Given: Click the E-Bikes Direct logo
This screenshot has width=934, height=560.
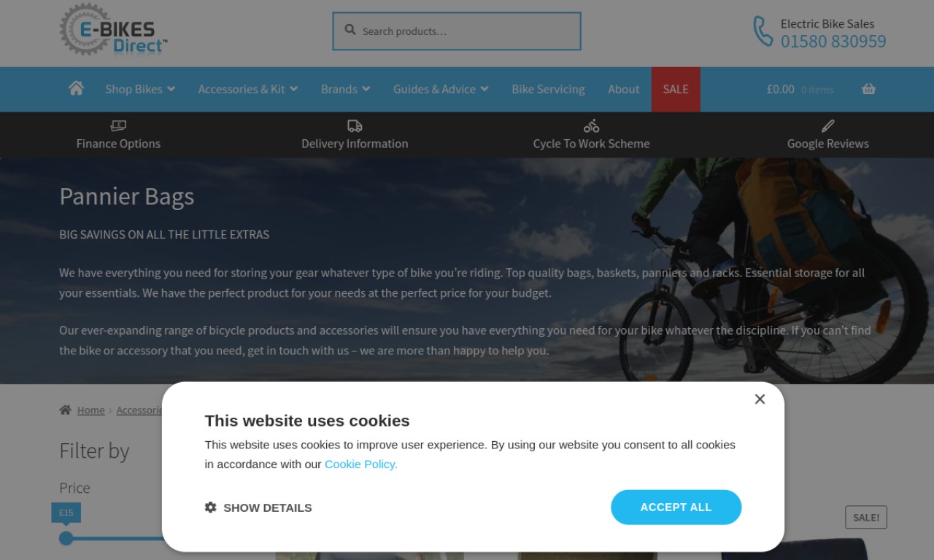Looking at the screenshot, I should (114, 29).
